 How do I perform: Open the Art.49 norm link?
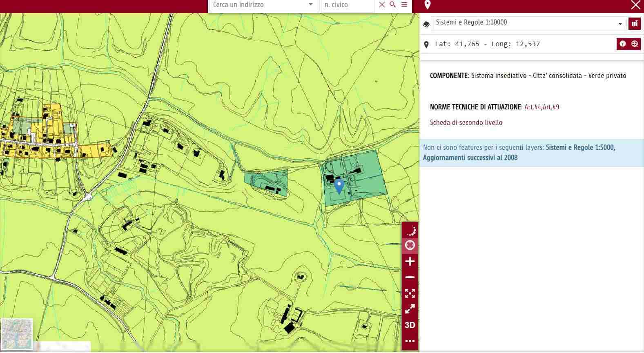(x=551, y=107)
